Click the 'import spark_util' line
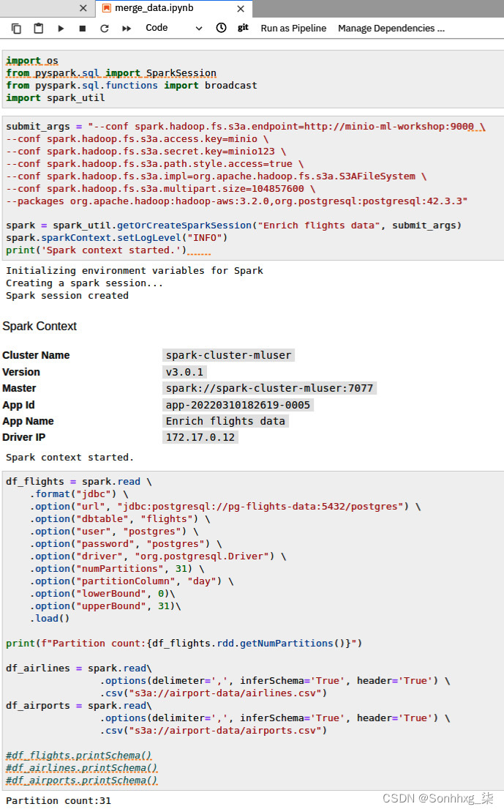 pyautogui.click(x=56, y=98)
